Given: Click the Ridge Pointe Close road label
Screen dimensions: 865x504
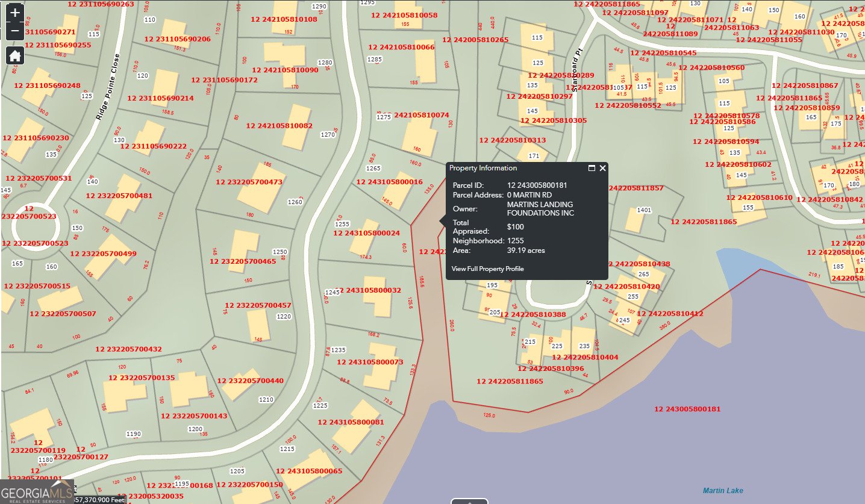Looking at the screenshot, I should [107, 87].
